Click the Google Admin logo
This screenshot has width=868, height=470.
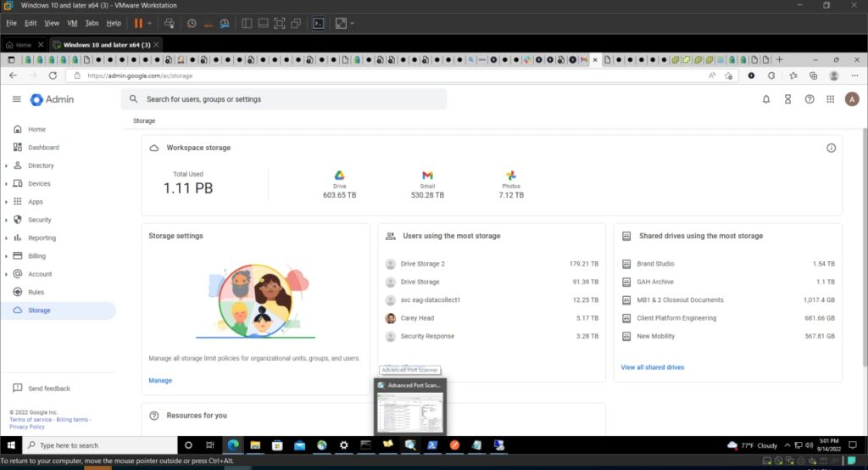[52, 99]
